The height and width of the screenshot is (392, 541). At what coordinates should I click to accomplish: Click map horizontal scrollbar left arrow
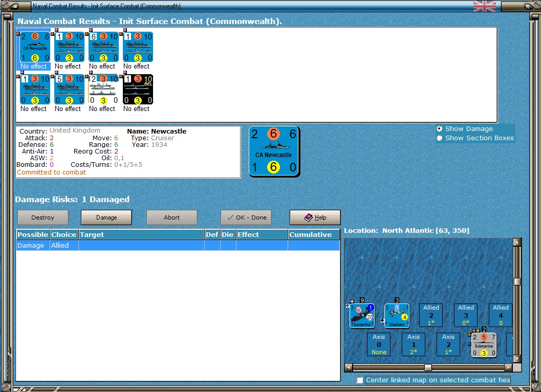[x=349, y=367]
